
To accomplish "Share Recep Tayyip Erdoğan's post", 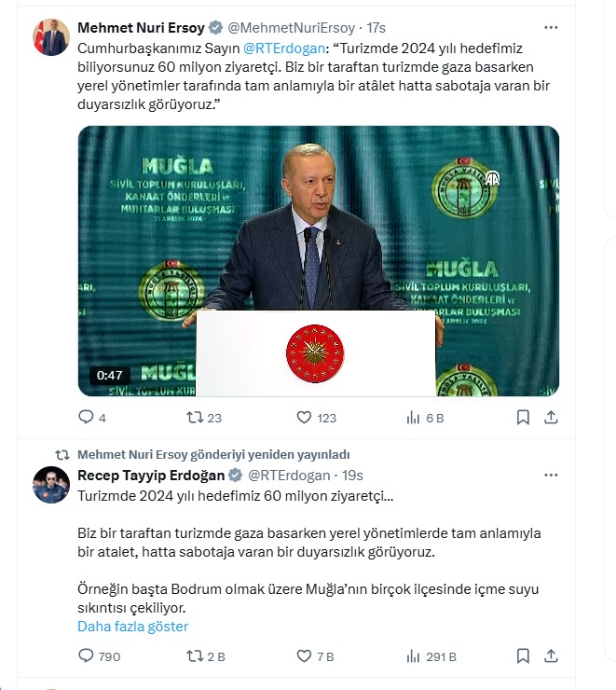I will 551,656.
